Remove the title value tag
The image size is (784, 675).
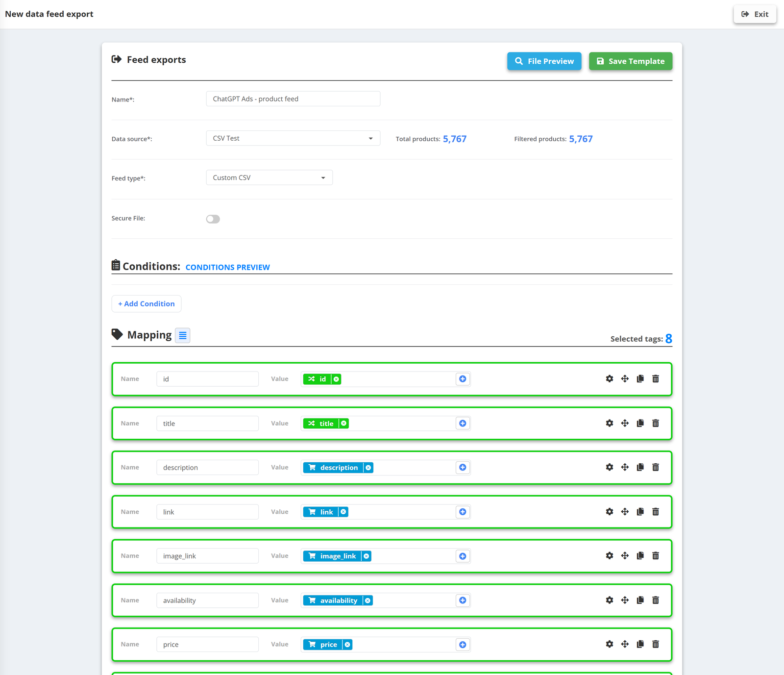point(344,423)
